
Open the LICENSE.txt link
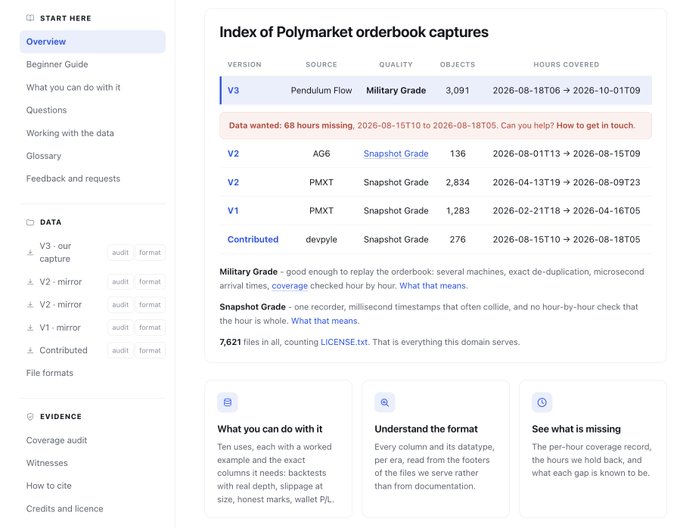[x=343, y=342]
